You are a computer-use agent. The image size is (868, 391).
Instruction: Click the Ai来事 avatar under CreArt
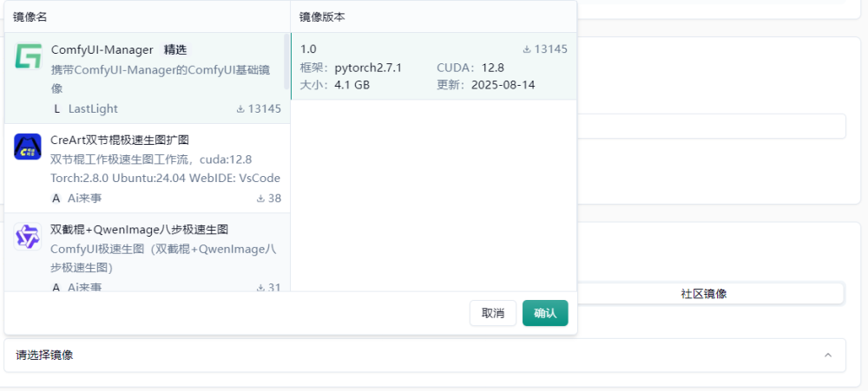coord(56,199)
